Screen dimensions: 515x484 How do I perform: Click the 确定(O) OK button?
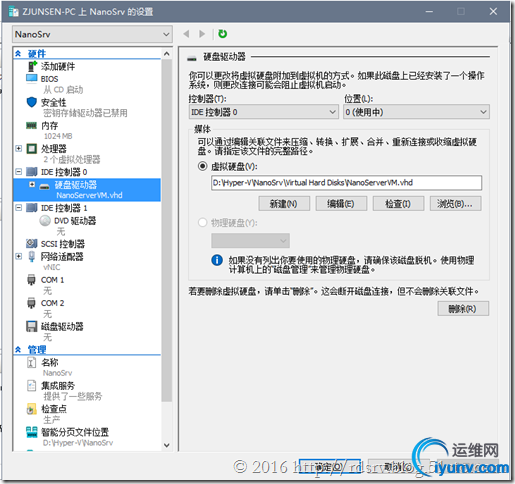pyautogui.click(x=329, y=467)
